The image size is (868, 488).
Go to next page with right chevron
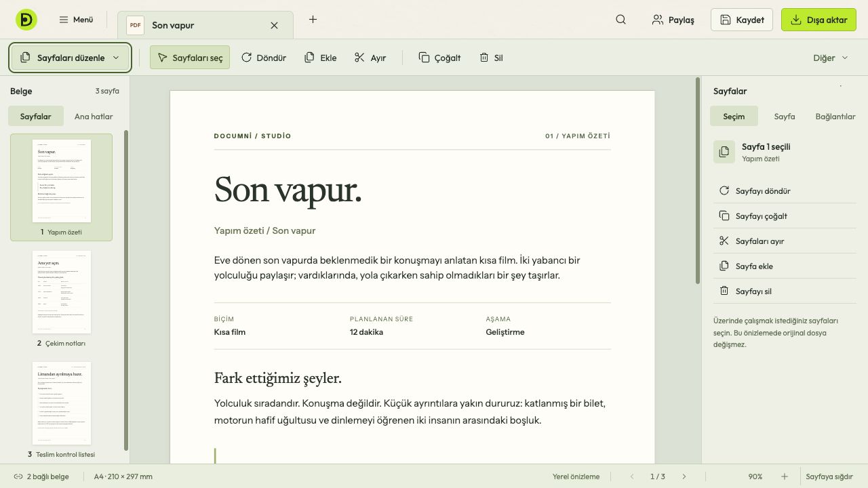click(684, 476)
